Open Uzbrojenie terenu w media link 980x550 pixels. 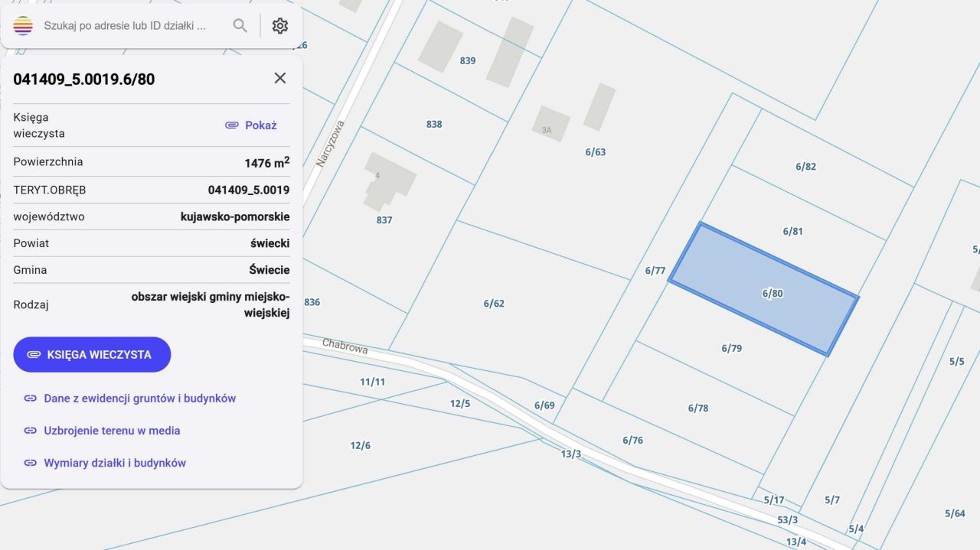point(103,431)
